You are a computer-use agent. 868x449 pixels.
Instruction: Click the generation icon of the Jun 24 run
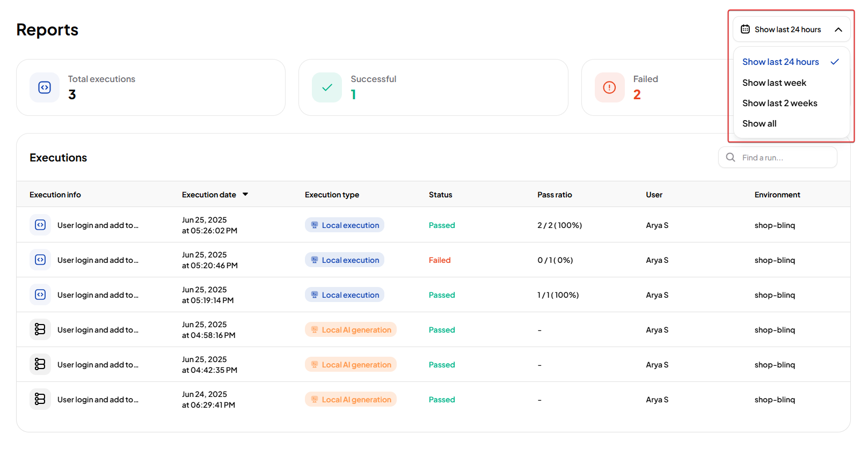(40, 399)
